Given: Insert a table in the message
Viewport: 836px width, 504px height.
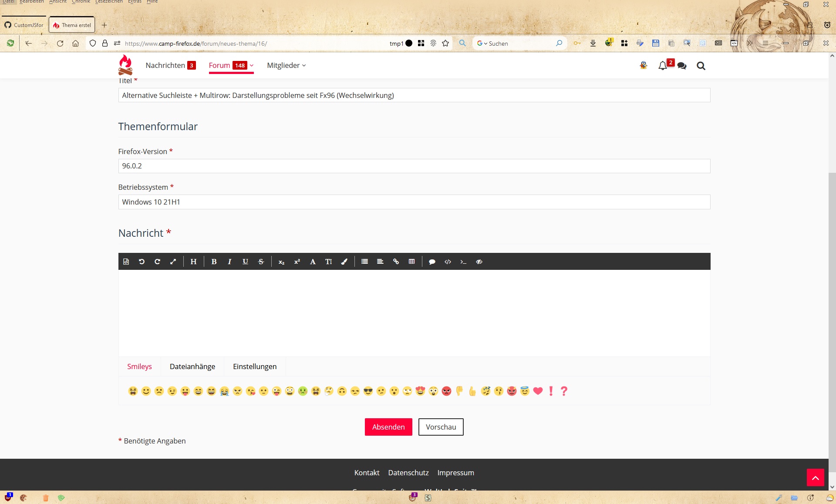Looking at the screenshot, I should click(x=411, y=262).
